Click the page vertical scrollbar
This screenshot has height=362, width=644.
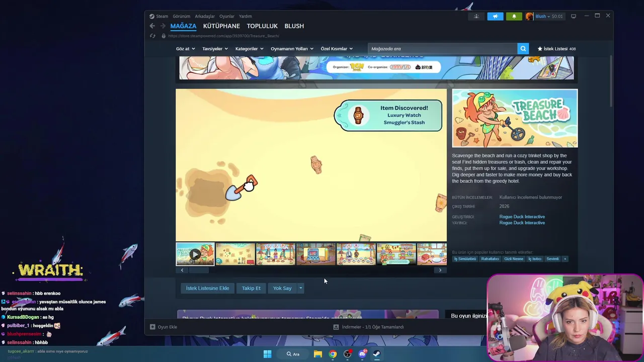coord(611,80)
